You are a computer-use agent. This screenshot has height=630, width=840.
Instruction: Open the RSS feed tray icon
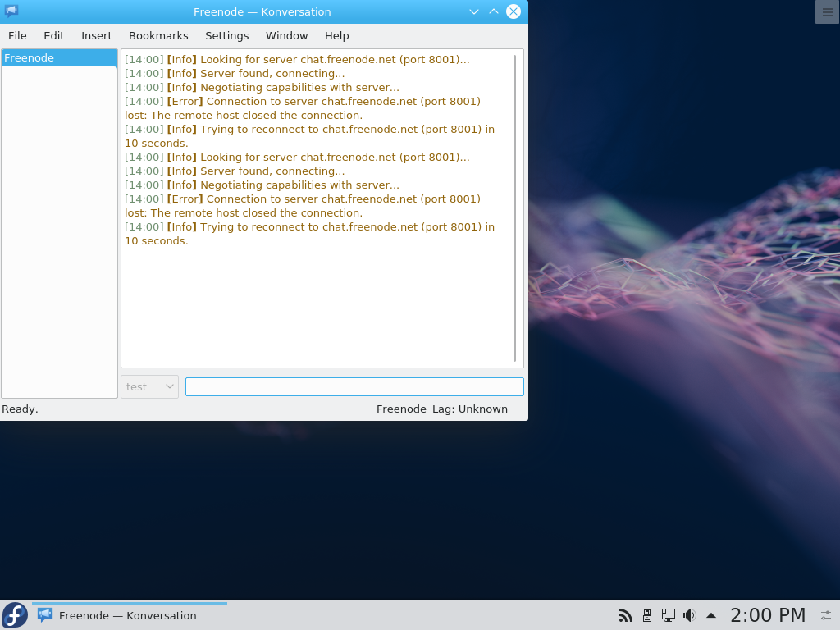click(625, 615)
